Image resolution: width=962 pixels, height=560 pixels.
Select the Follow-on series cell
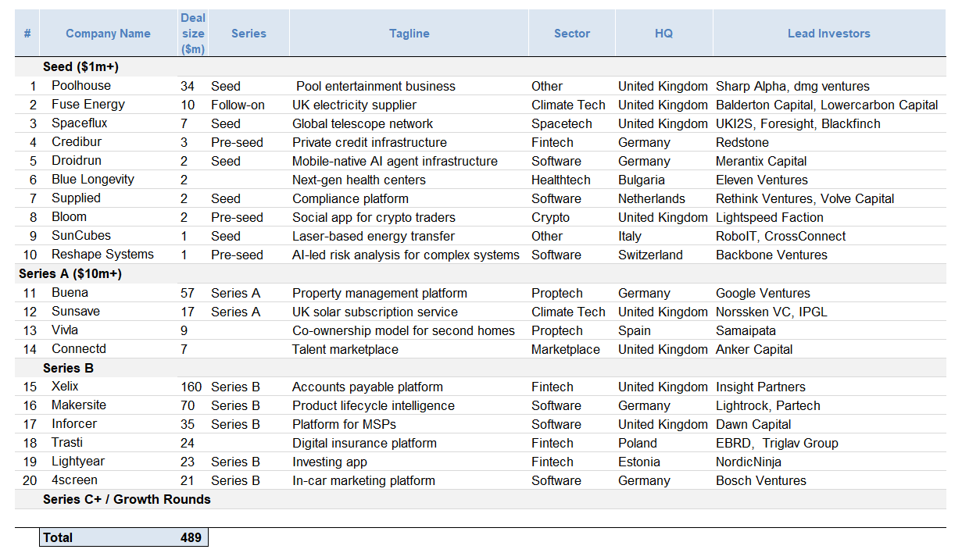238,105
